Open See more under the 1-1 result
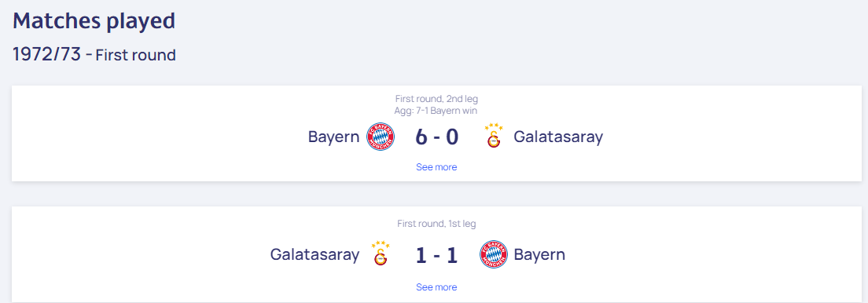The image size is (868, 303). click(436, 287)
